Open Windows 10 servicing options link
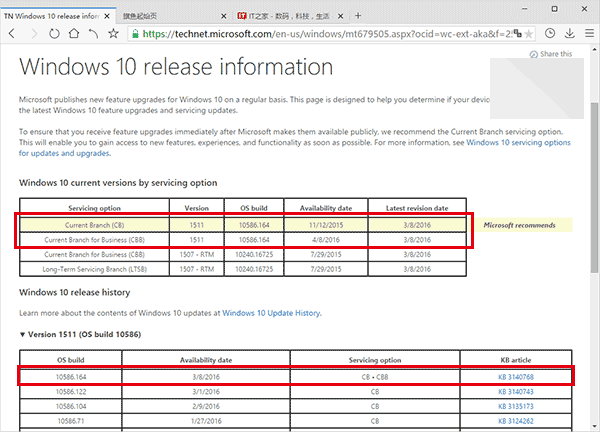The height and width of the screenshot is (432, 600). [x=518, y=142]
